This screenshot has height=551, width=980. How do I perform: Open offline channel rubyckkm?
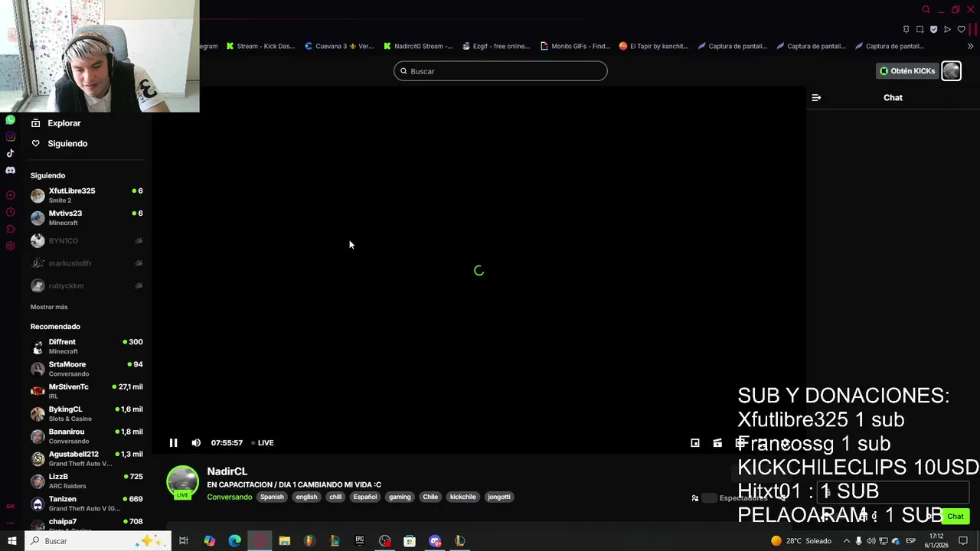[87, 285]
